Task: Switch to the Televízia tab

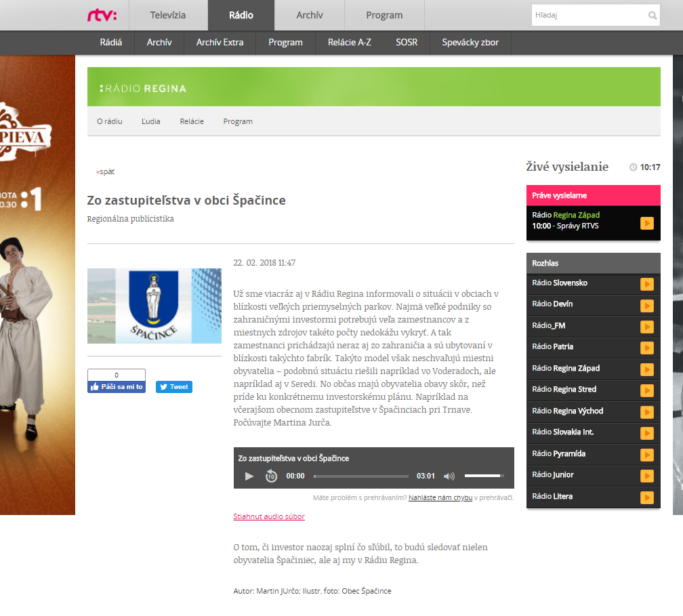Action: tap(167, 16)
